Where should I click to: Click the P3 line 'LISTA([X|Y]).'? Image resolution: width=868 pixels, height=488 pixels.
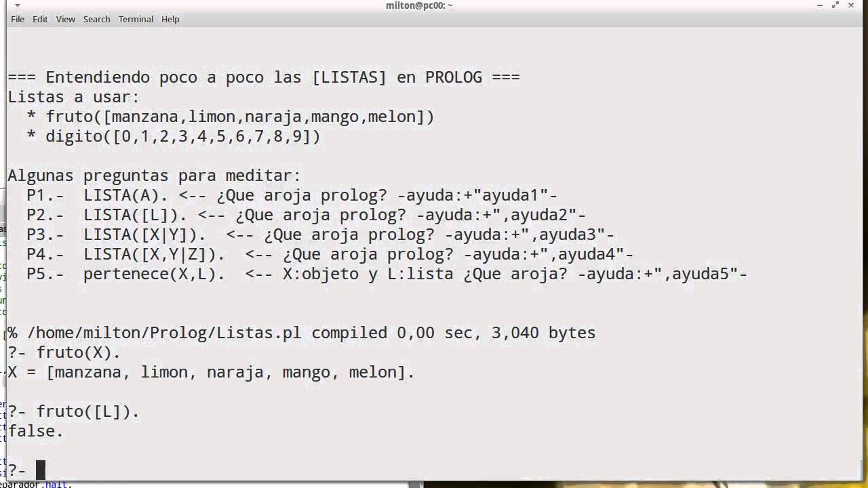[145, 235]
